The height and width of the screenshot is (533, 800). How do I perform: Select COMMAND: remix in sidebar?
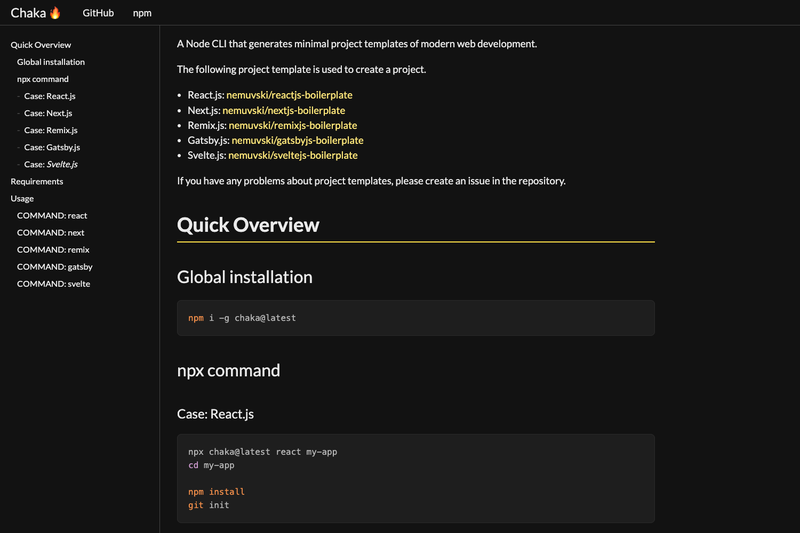(53, 250)
